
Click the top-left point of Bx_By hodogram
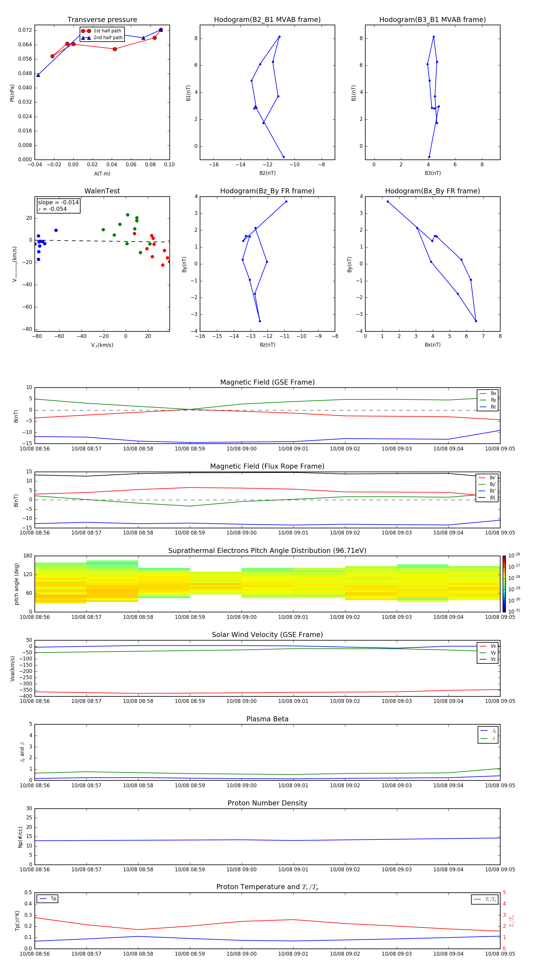click(x=388, y=201)
